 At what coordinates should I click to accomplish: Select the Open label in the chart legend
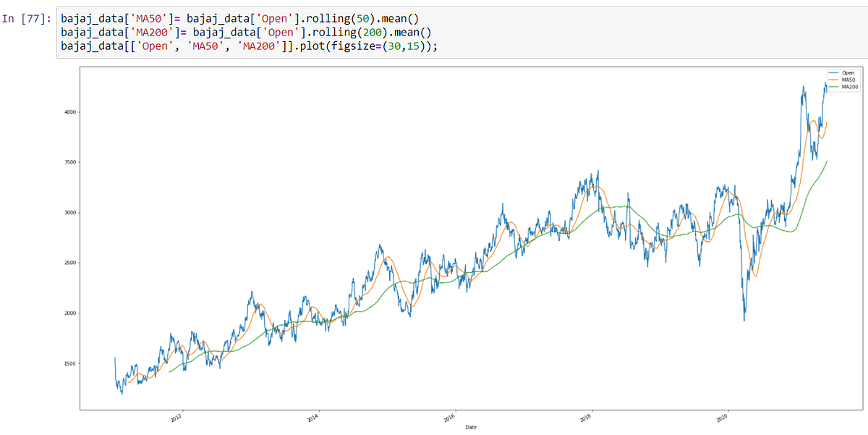coord(849,72)
